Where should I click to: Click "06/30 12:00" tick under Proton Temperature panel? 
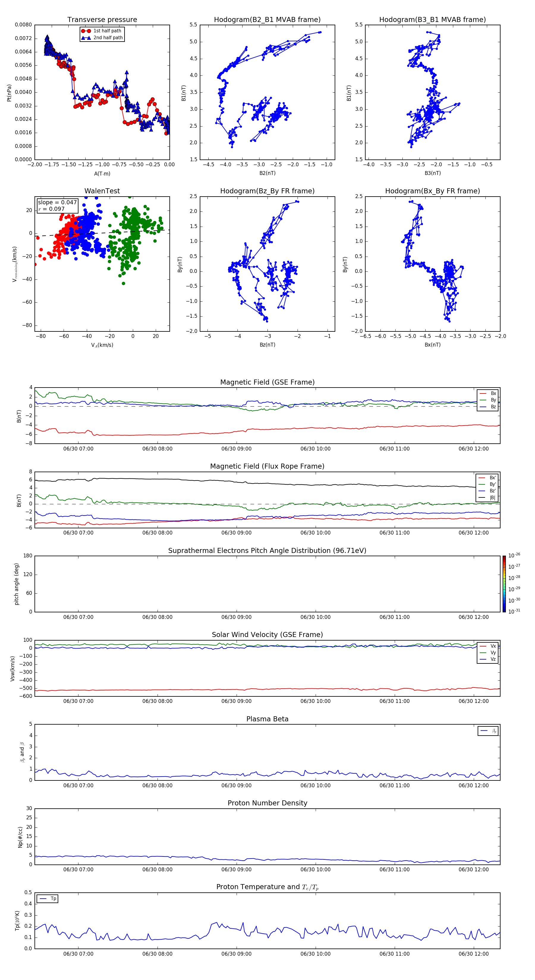[474, 954]
